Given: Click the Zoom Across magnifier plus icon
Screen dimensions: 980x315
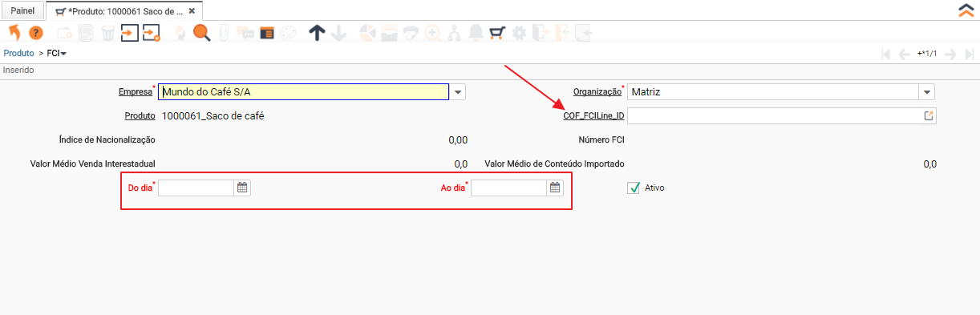Looking at the screenshot, I should coord(433,33).
